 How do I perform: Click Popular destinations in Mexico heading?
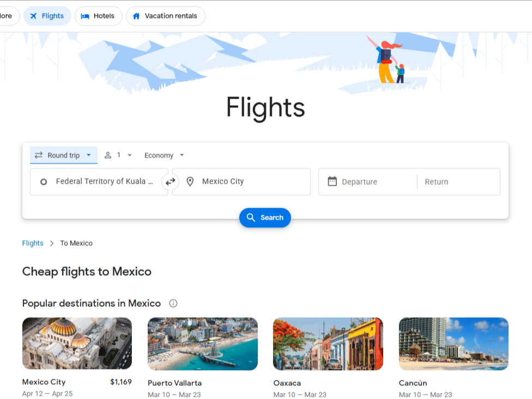(92, 303)
